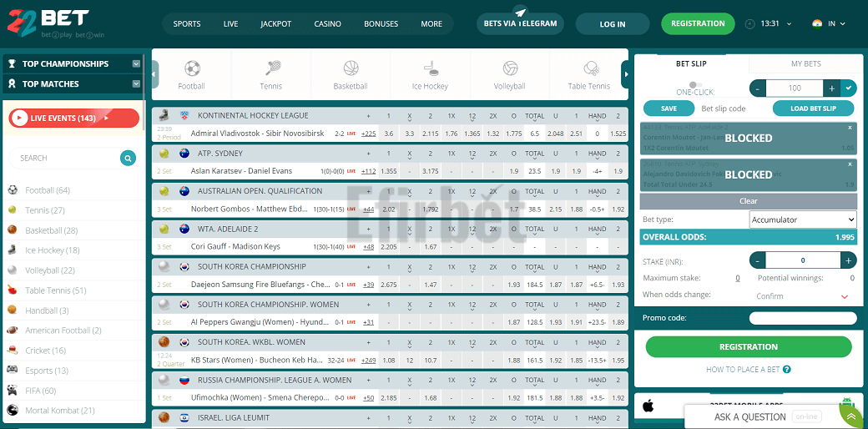Increase the stake (INR) with plus
Image resolution: width=868 pixels, height=429 pixels.
pyautogui.click(x=848, y=260)
